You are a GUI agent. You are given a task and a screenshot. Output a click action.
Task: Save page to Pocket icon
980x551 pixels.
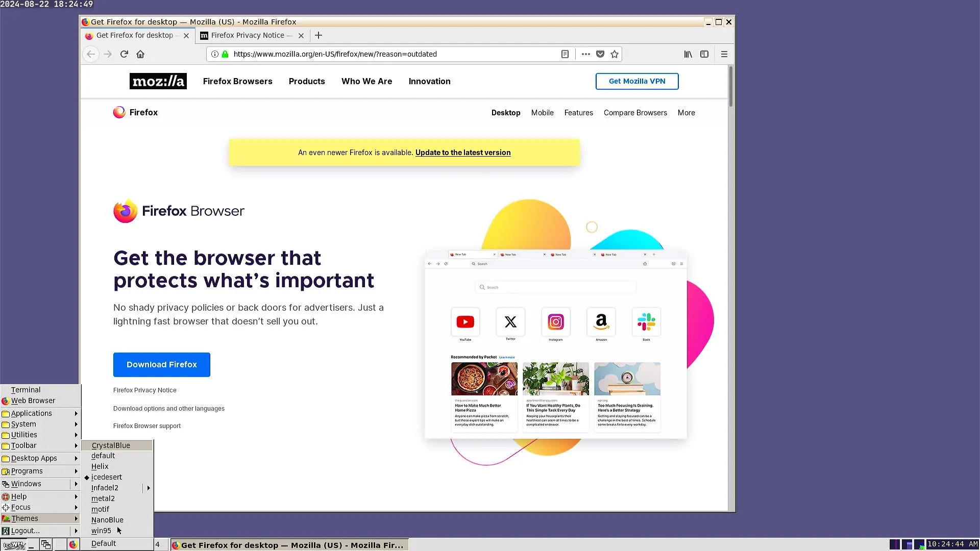[600, 54]
